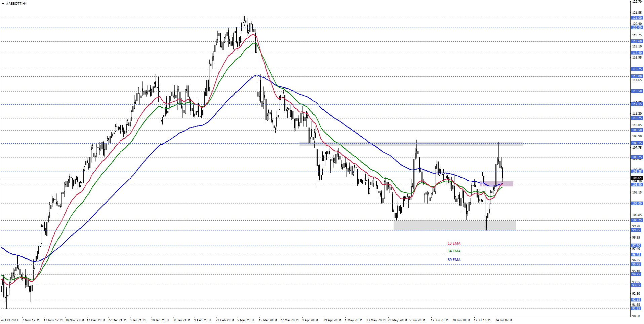Click the 5 Jun 20:31 date label
The width and height of the screenshot is (644, 324).
point(417,320)
